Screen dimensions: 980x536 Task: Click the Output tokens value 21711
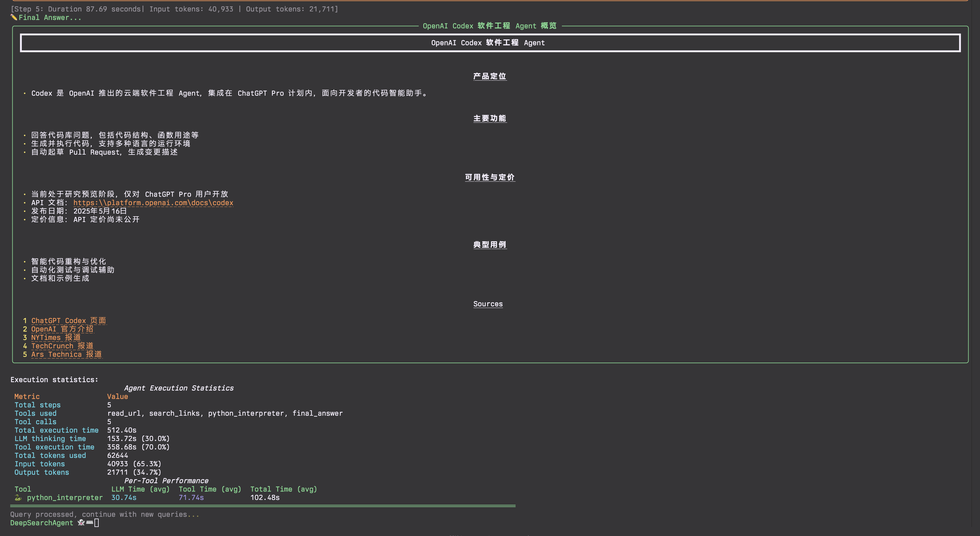pos(134,472)
